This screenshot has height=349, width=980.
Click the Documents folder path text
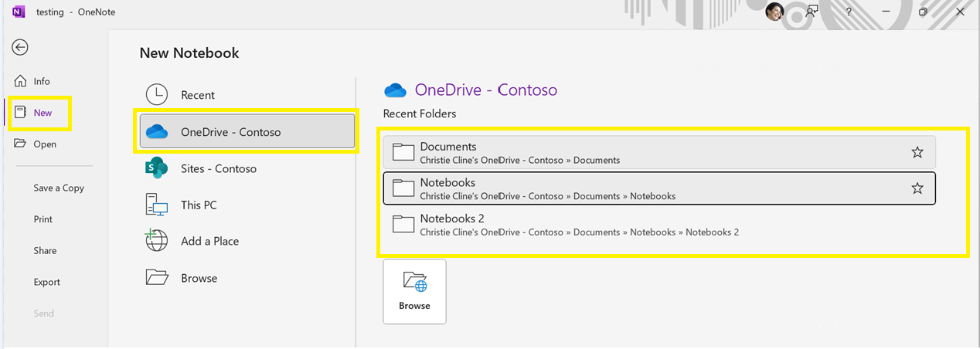(x=520, y=161)
